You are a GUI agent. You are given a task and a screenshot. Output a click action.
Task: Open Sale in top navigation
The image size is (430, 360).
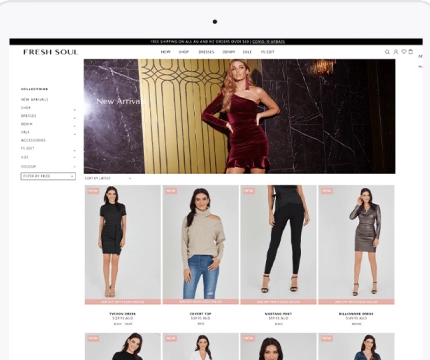pyautogui.click(x=247, y=52)
